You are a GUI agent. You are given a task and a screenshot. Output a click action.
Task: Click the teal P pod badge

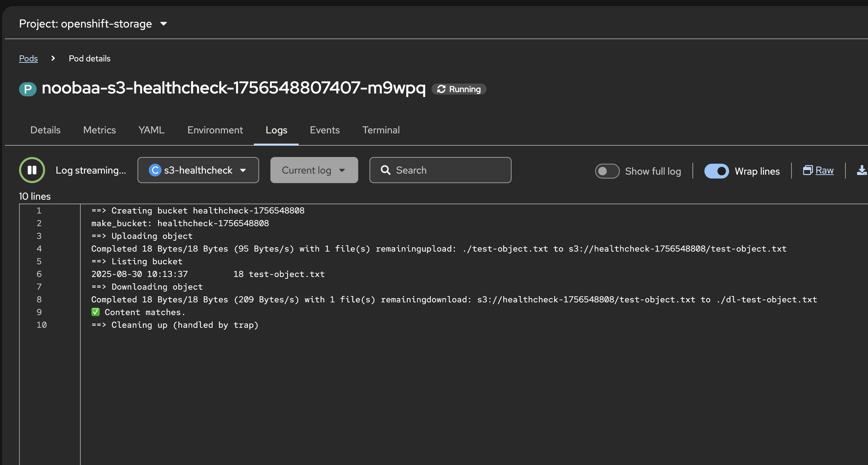(28, 89)
